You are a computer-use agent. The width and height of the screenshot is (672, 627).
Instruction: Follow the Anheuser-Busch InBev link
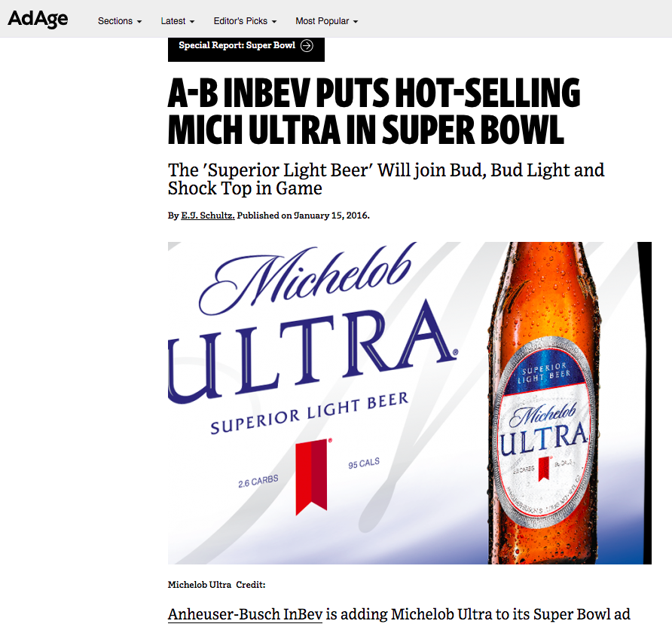pos(245,614)
